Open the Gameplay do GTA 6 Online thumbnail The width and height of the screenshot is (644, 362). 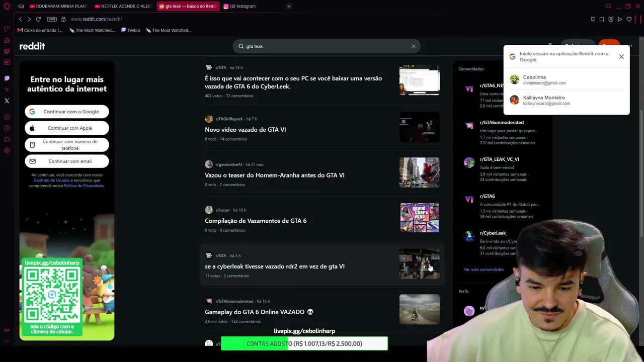(420, 309)
